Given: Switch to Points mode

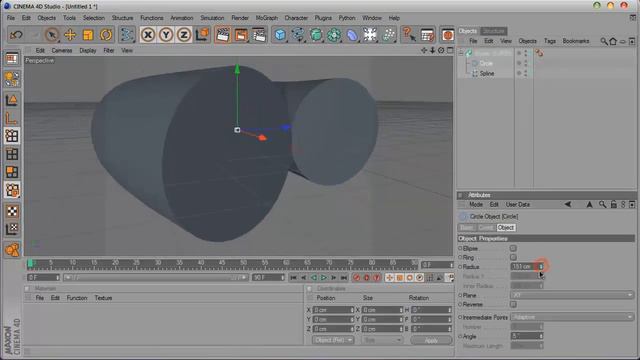Looking at the screenshot, I should tap(12, 136).
